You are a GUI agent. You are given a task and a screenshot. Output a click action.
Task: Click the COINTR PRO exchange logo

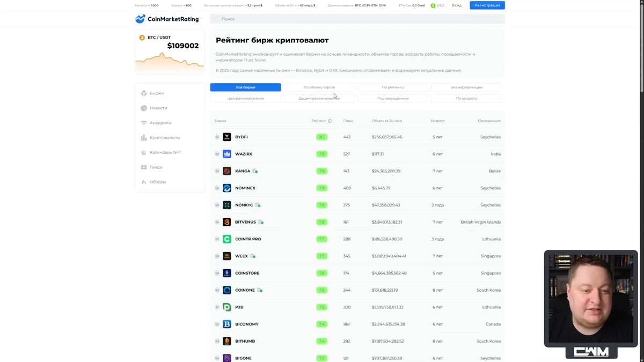(x=227, y=239)
